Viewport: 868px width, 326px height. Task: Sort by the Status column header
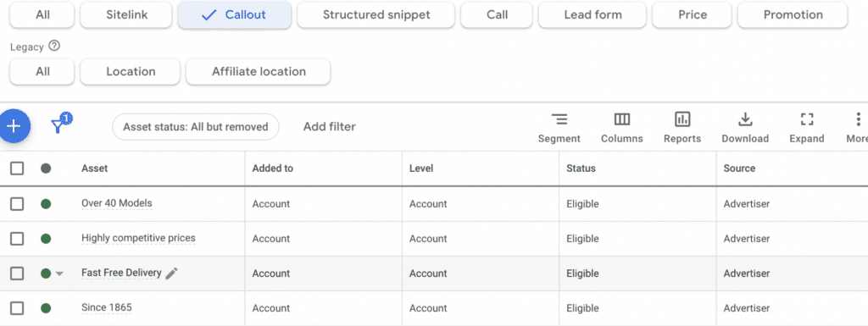click(581, 169)
